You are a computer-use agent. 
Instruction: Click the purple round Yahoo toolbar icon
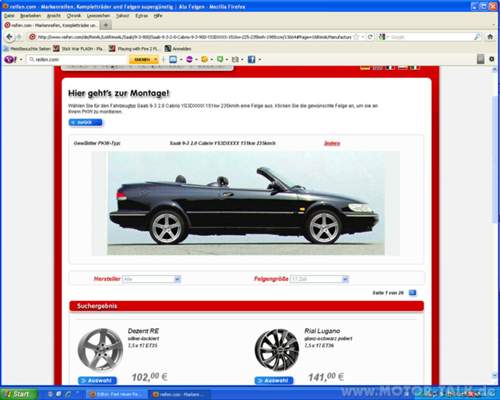click(189, 59)
